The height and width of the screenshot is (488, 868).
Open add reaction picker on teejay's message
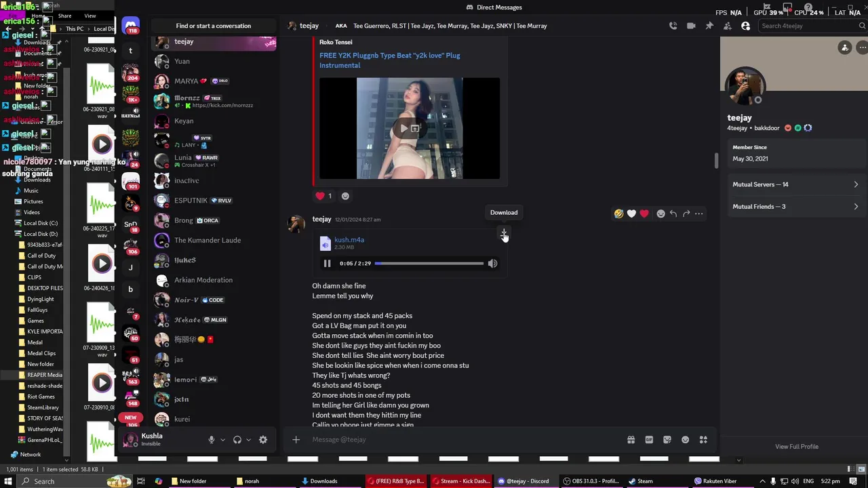pyautogui.click(x=660, y=213)
